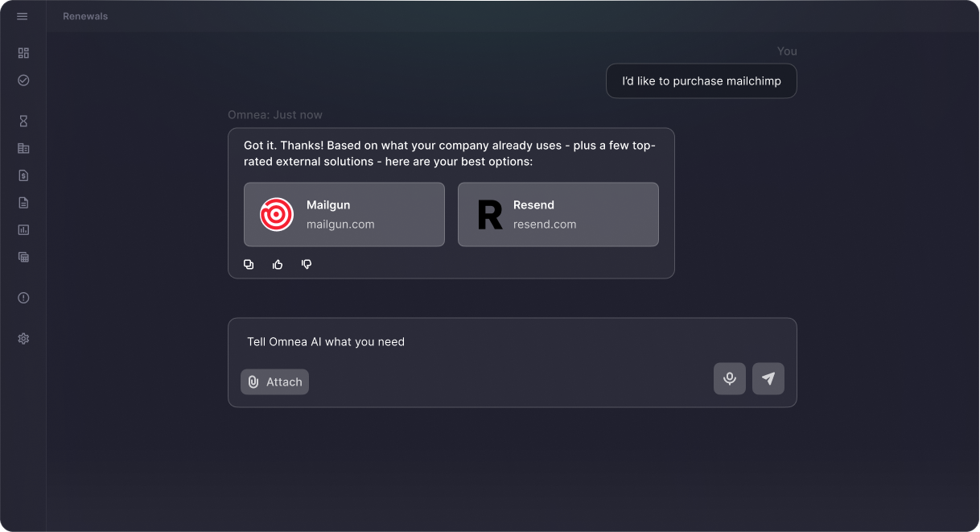Open the dashboard grid icon in sidebar
The image size is (980, 532).
pos(23,53)
